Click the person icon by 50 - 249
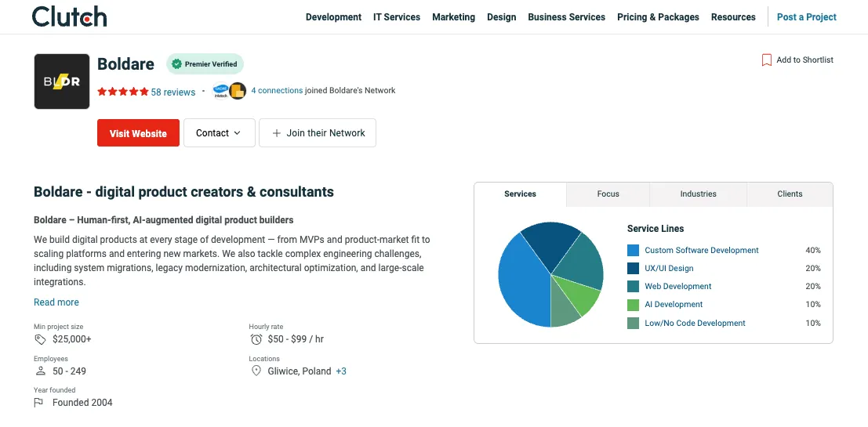 (40, 371)
